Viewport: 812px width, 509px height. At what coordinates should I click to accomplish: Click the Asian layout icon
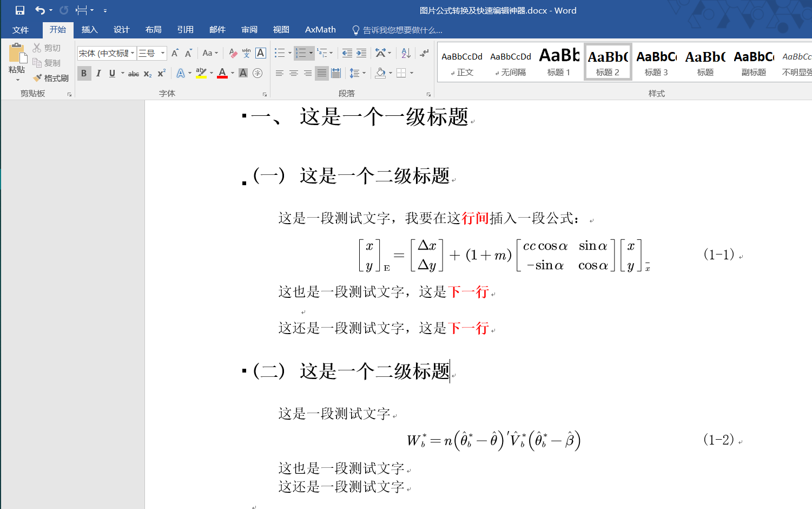380,53
